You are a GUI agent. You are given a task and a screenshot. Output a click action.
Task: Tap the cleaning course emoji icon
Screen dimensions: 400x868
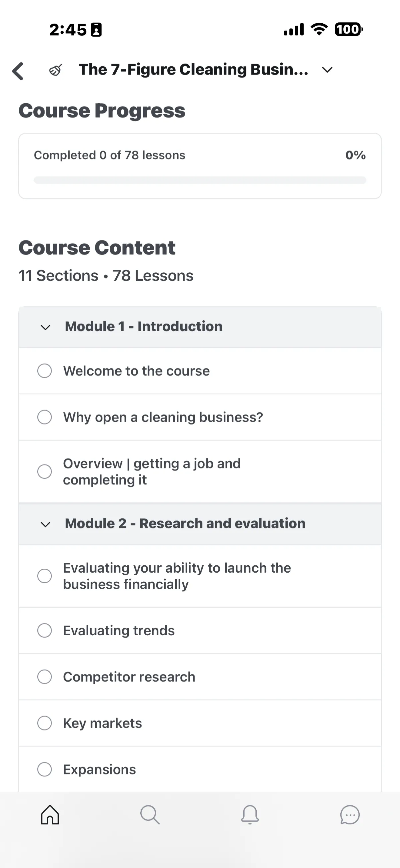(56, 70)
